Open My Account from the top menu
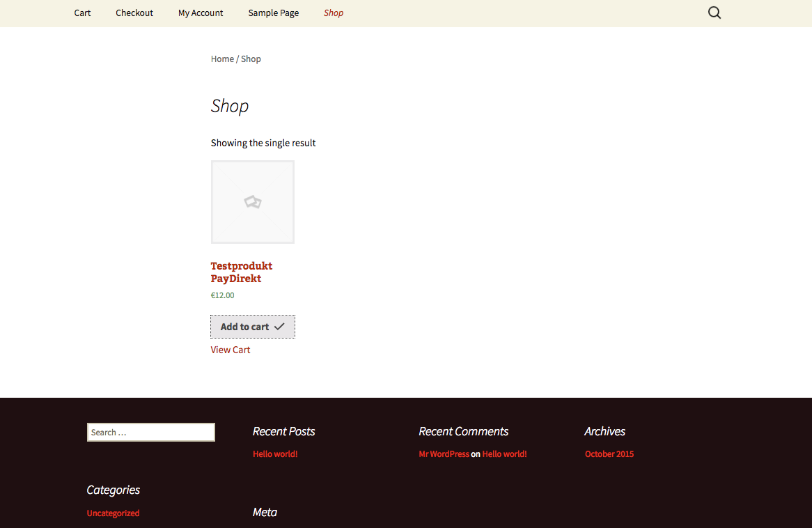 (201, 13)
